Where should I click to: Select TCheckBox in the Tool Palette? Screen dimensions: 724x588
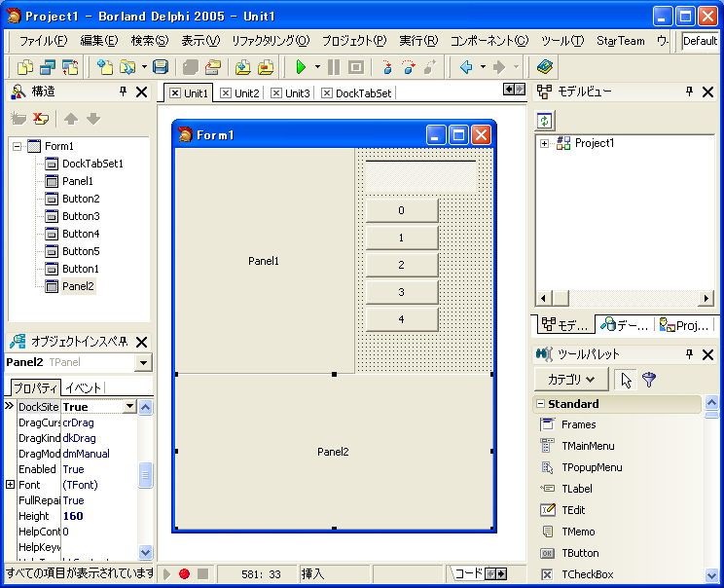click(x=587, y=574)
